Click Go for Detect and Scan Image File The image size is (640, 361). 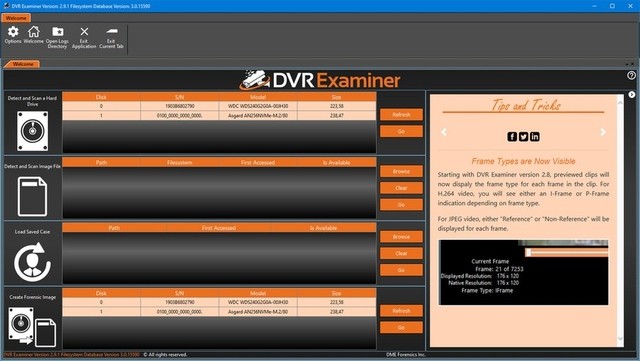click(401, 205)
